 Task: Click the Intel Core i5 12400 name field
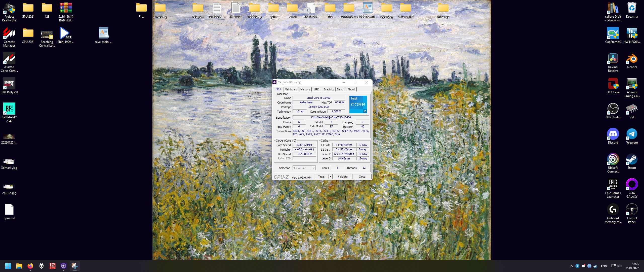click(319, 98)
